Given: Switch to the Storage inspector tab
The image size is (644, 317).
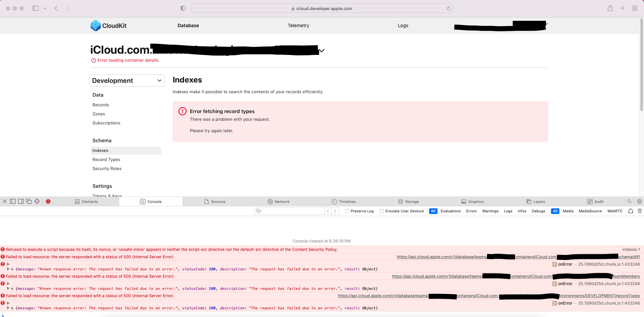Looking at the screenshot, I should (409, 202).
